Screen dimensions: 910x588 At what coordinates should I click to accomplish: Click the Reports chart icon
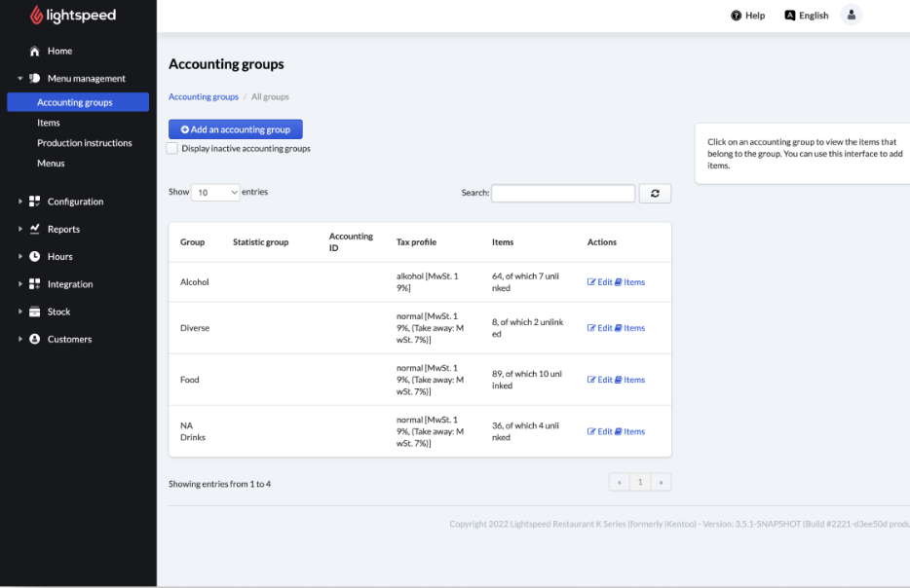35,230
